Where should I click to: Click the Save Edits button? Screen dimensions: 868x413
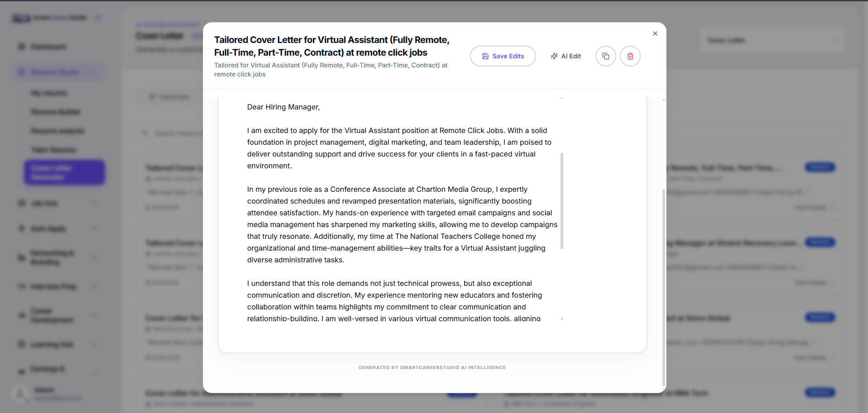pos(503,56)
